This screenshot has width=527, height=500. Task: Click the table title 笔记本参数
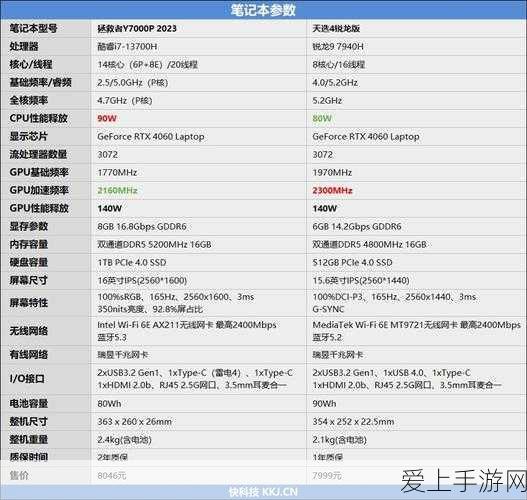263,10
